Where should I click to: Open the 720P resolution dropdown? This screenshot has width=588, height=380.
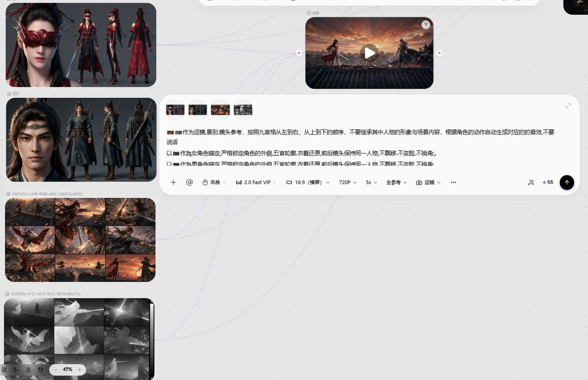coord(348,183)
